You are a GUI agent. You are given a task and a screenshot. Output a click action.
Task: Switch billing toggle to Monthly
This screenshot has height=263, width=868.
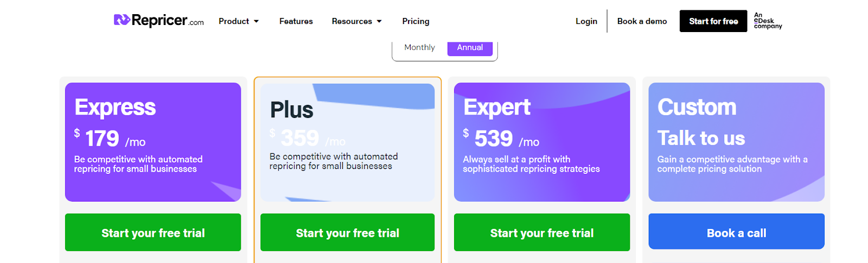point(419,48)
